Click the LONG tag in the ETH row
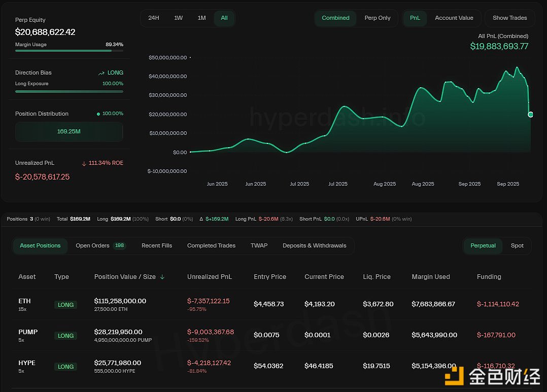The height and width of the screenshot is (392, 547). (x=65, y=305)
